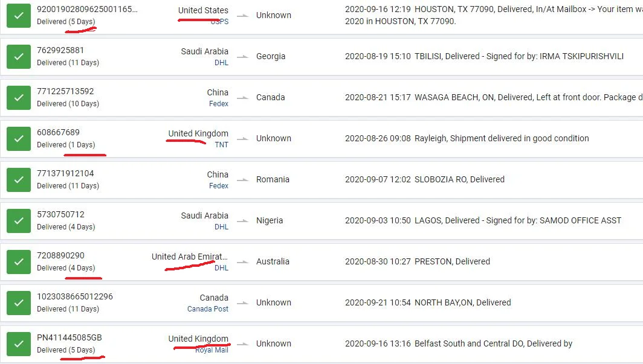
Task: Open the TNT carrier link
Action: 221,144
